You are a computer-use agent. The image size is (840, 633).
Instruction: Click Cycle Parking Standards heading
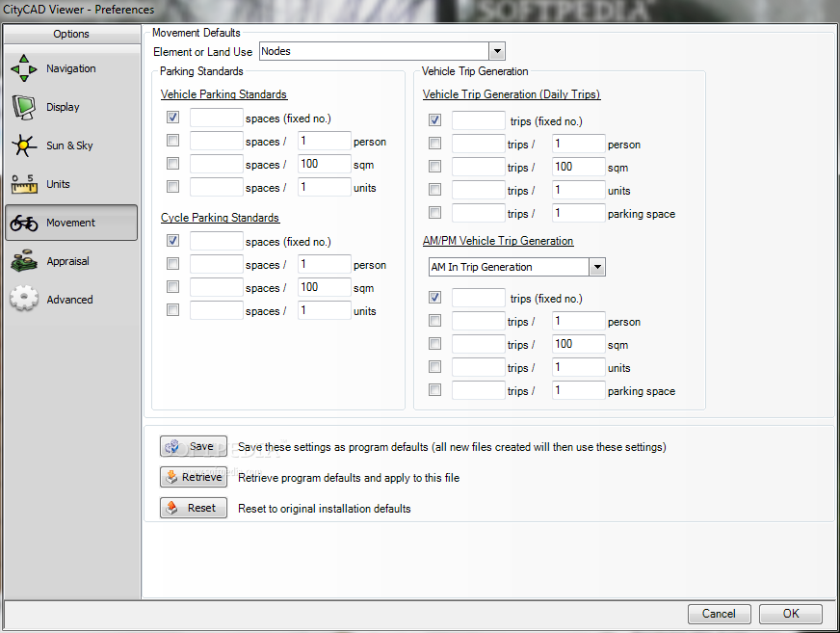pos(221,218)
